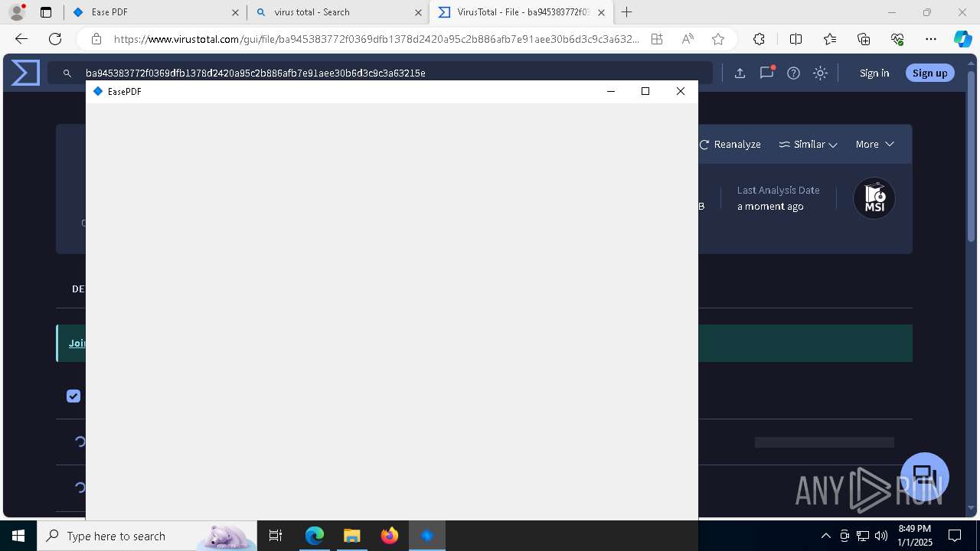Show hidden system tray icons
The image size is (980, 551).
pos(825,536)
